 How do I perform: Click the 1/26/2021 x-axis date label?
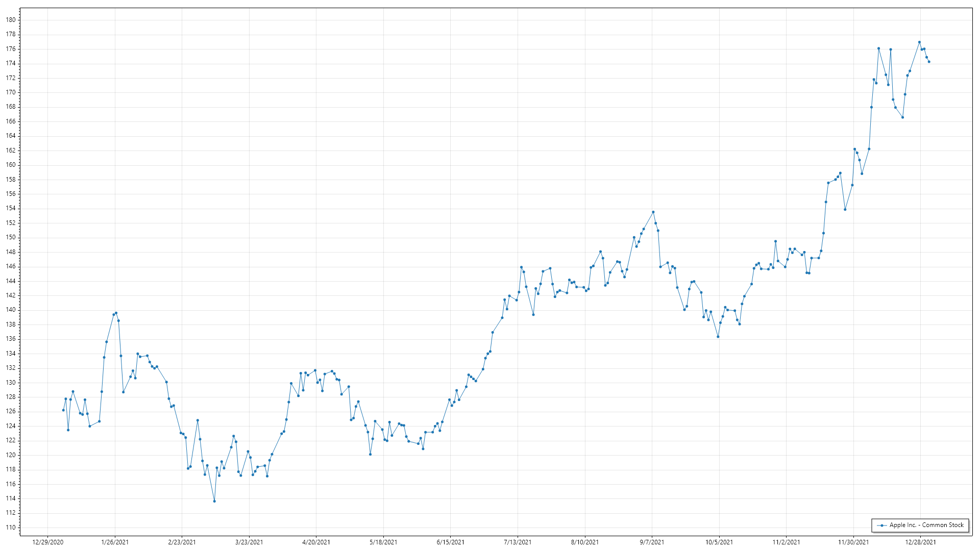coord(115,542)
